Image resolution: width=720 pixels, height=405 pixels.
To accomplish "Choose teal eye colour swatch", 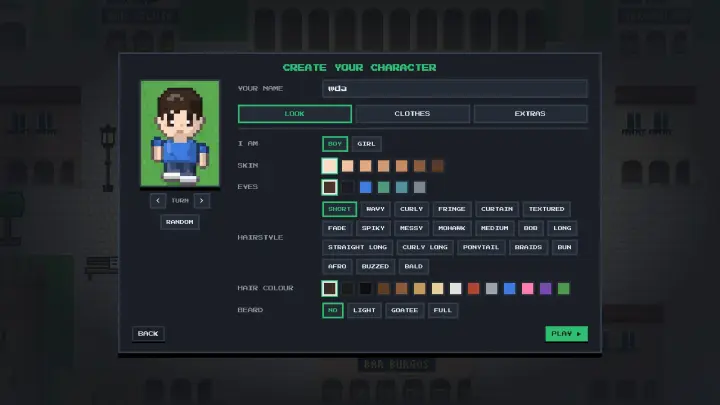I will point(401,187).
